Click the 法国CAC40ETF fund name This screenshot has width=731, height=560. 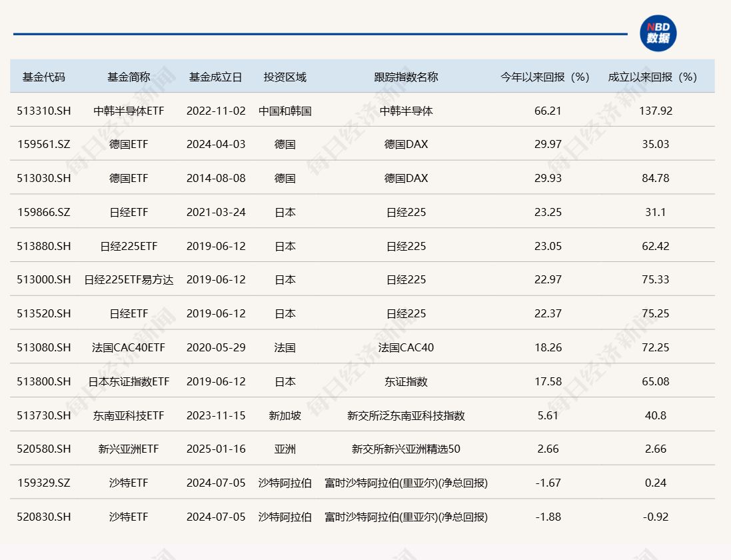(129, 348)
